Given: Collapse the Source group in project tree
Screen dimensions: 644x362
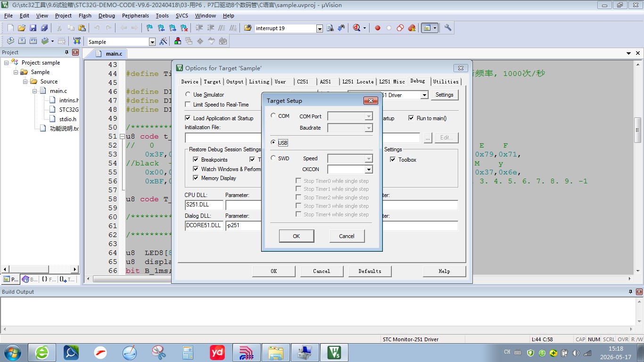Looking at the screenshot, I should coord(25,82).
